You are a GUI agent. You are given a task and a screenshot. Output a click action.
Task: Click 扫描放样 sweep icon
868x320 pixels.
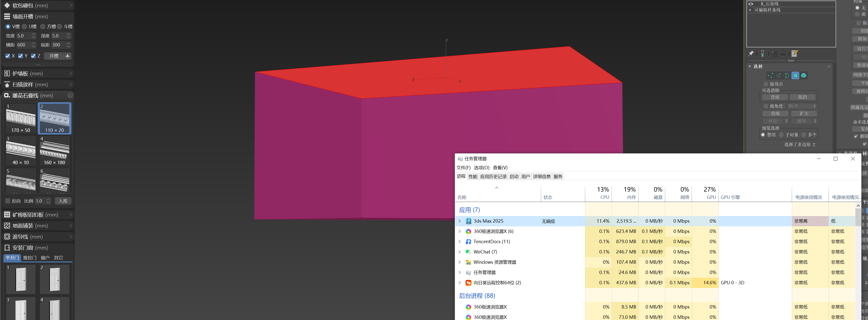click(7, 85)
